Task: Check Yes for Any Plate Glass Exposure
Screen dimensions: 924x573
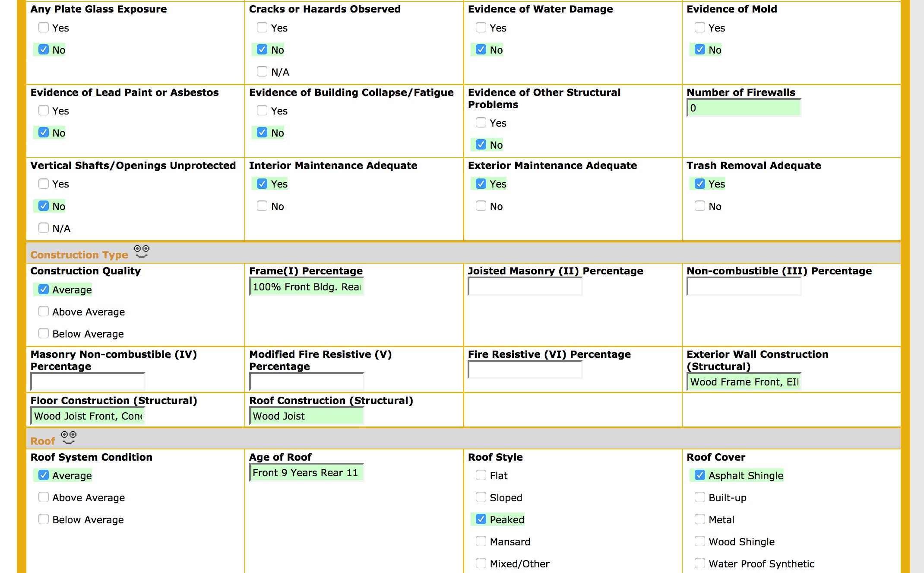Action: [43, 27]
